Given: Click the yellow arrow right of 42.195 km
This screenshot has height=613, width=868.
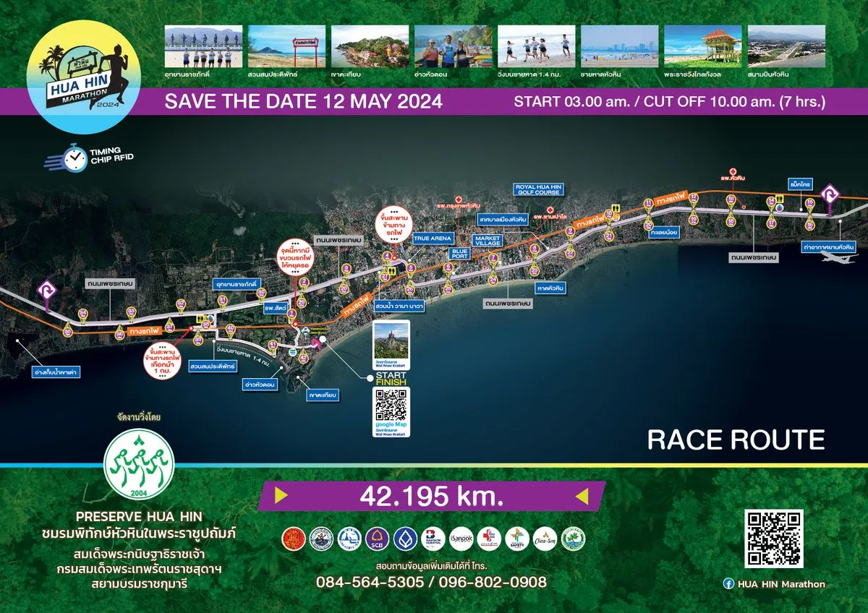Looking at the screenshot, I should [581, 496].
